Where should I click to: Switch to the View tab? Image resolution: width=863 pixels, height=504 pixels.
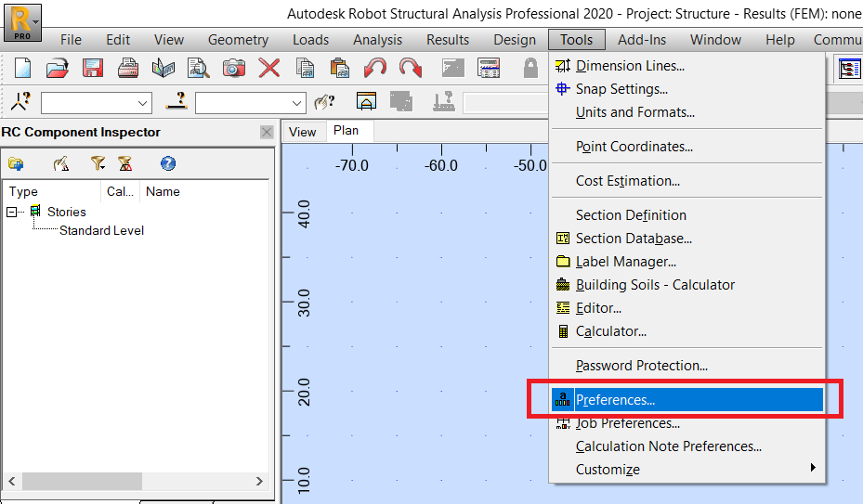(303, 132)
